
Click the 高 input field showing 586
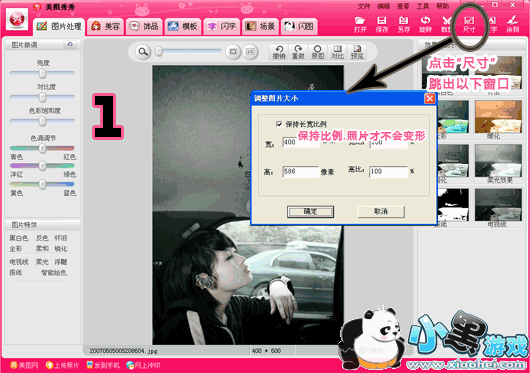(301, 172)
